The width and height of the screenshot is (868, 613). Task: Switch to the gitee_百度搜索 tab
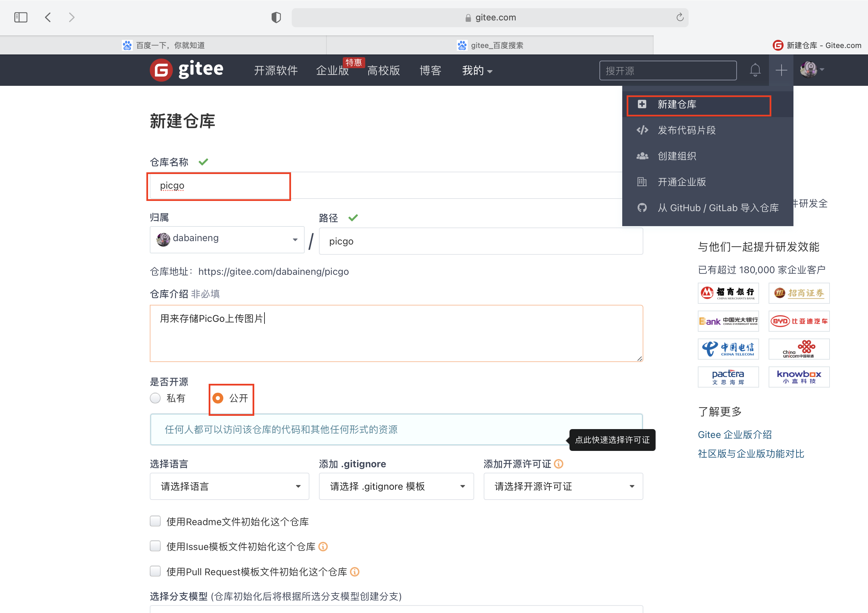(x=490, y=45)
